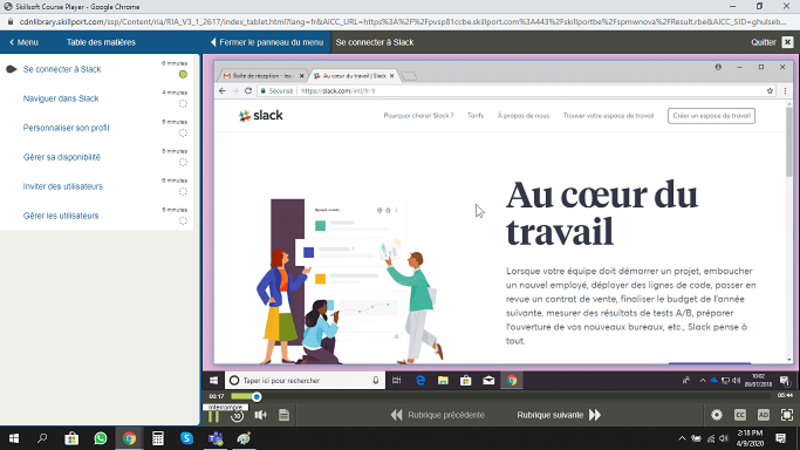
Task: Select lesson Gérer sa disponibilité
Action: pos(62,157)
